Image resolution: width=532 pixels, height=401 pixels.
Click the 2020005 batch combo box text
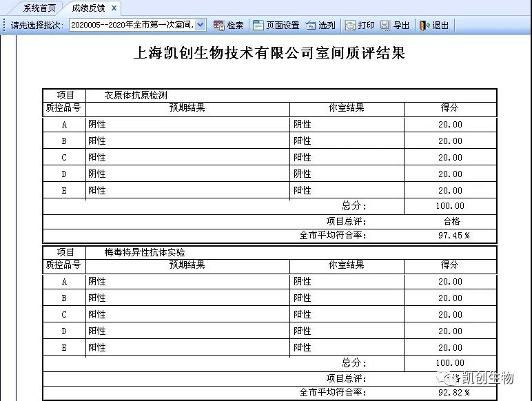131,25
